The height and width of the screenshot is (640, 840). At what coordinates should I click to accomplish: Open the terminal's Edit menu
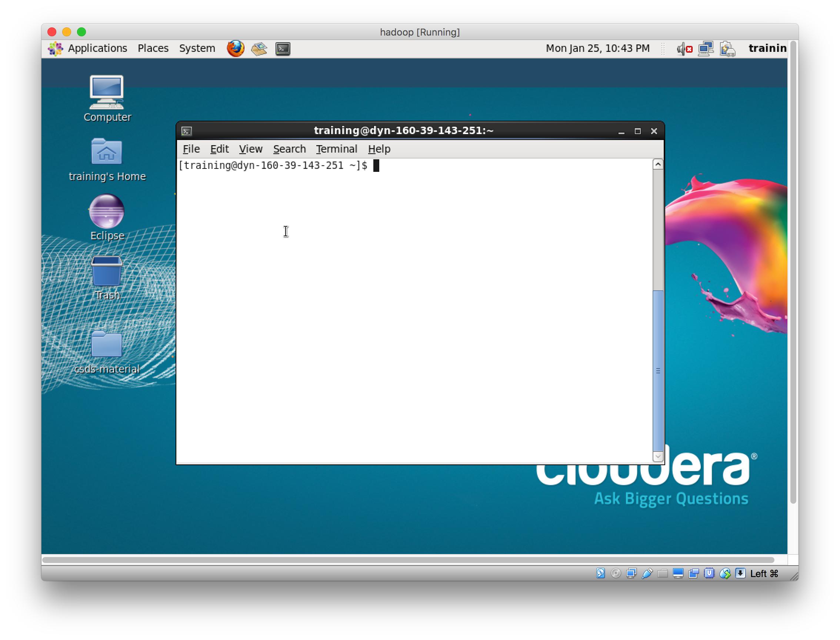click(219, 149)
